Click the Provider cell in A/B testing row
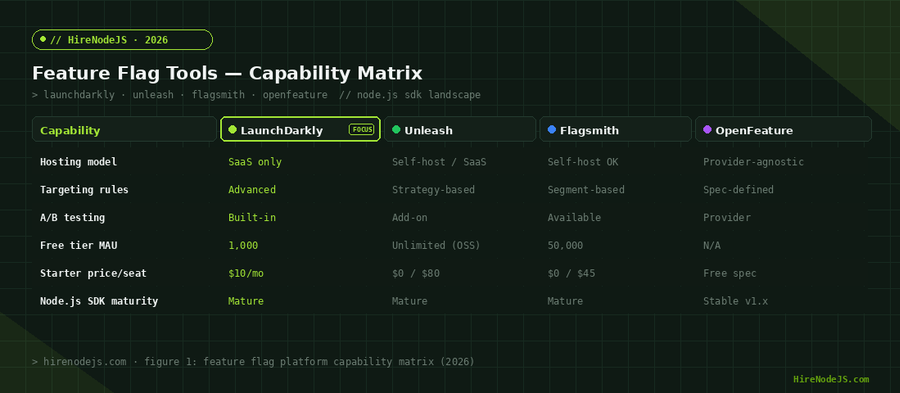The height and width of the screenshot is (393, 900). point(727,217)
